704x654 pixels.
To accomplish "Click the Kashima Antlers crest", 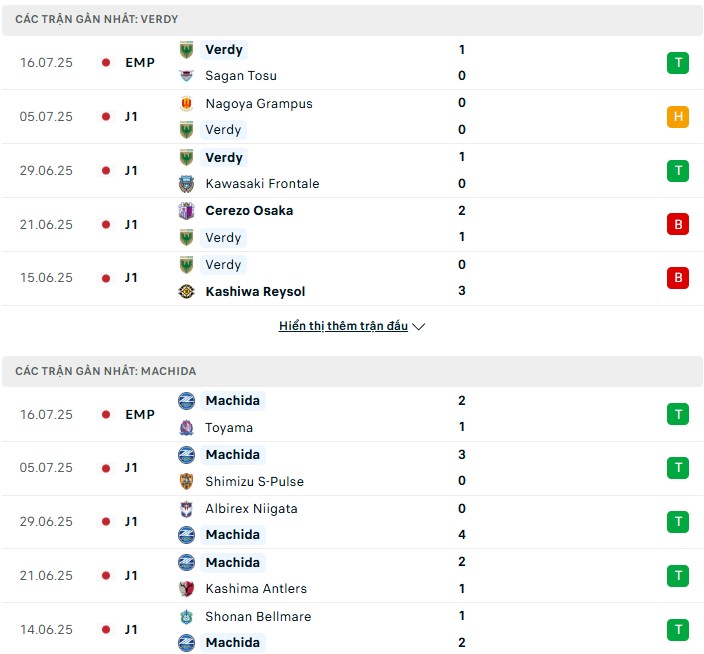I will (186, 588).
